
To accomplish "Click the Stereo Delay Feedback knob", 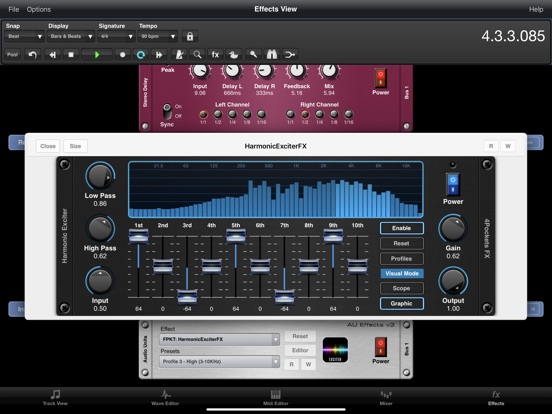I will pos(297,71).
